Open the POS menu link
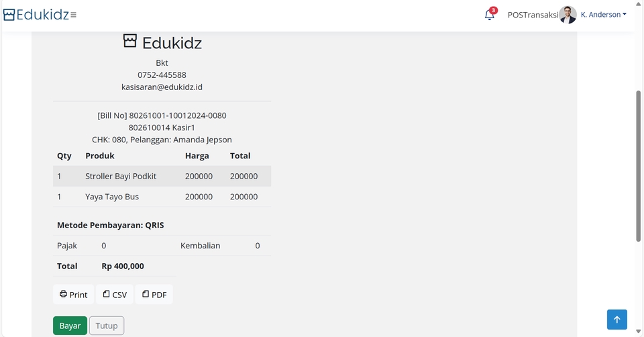The height and width of the screenshot is (337, 644). tap(515, 15)
